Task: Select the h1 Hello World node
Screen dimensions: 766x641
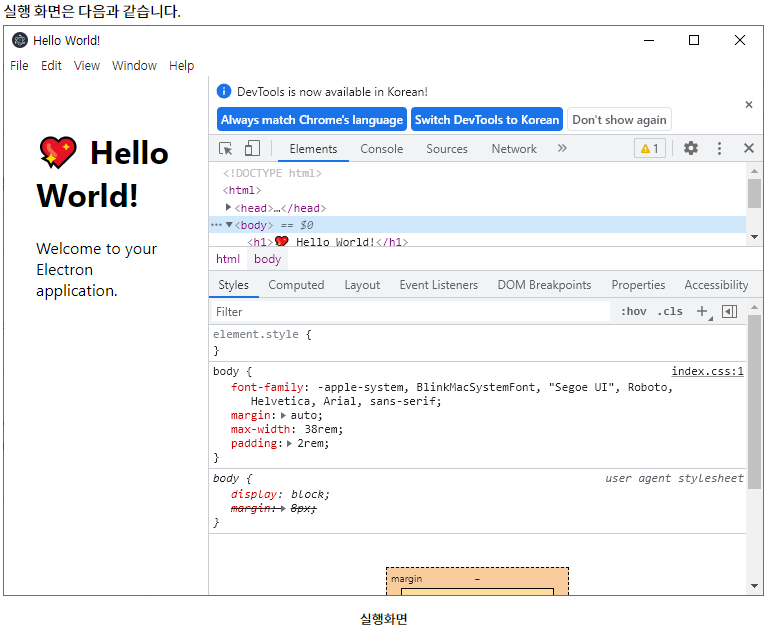Action: (x=327, y=241)
